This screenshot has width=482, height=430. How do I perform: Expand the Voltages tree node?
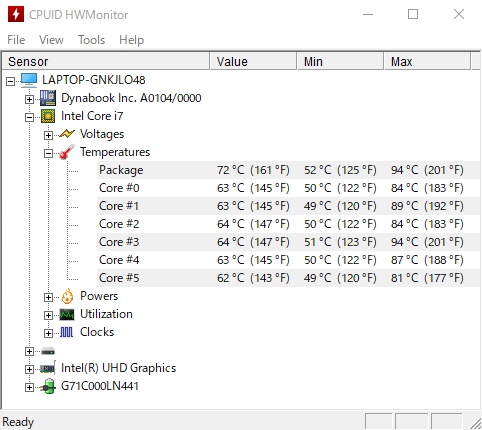pos(48,135)
